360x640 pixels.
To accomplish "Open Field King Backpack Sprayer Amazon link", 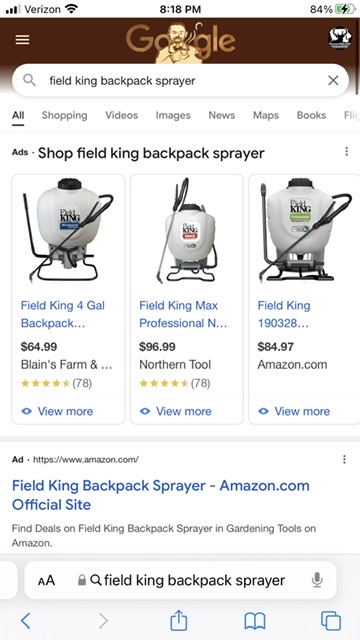I will [x=161, y=495].
